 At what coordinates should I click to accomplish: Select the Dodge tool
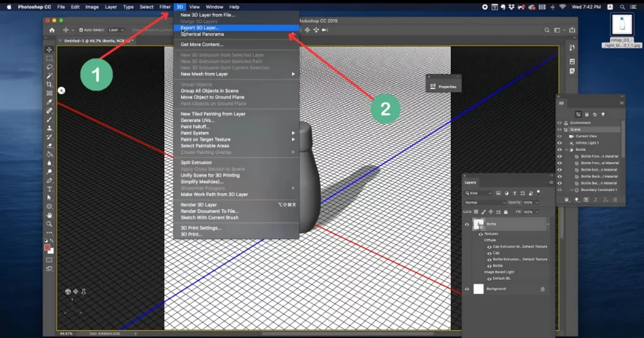[49, 172]
